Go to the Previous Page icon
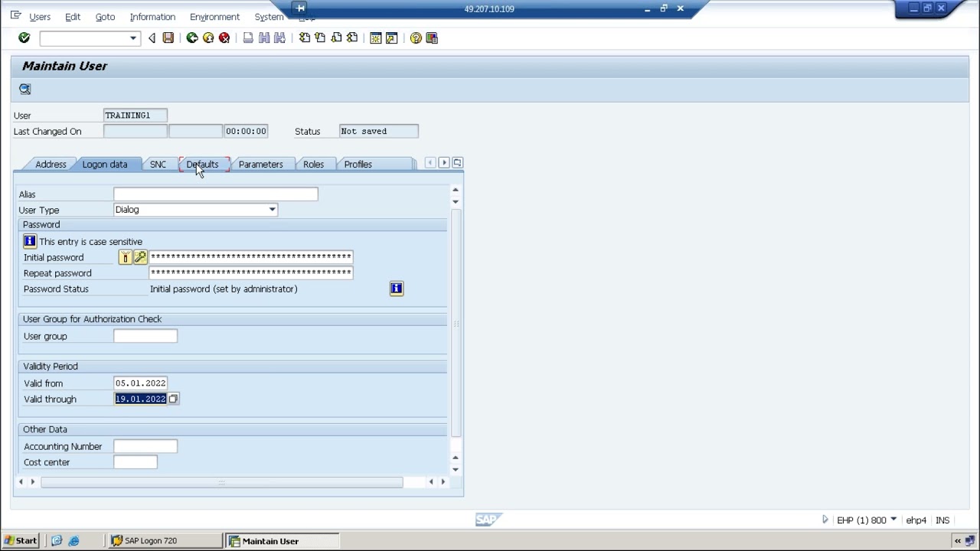The width and height of the screenshot is (980, 551). (320, 38)
